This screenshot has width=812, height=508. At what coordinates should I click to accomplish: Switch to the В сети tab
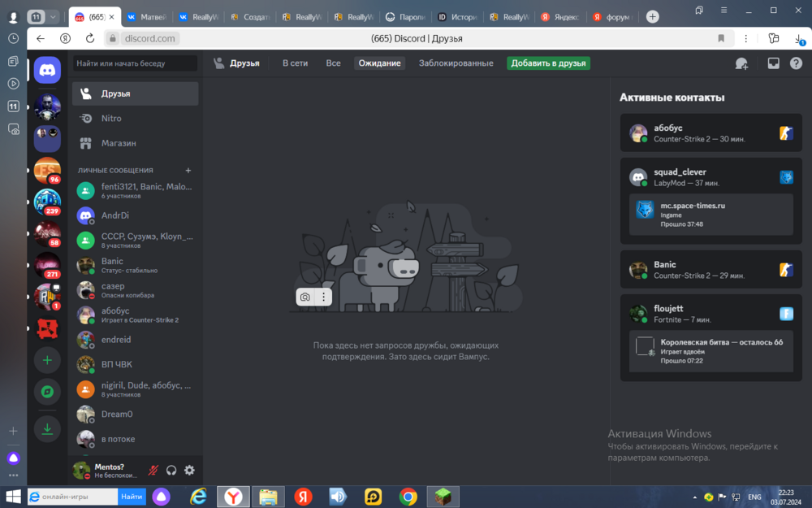[296, 63]
